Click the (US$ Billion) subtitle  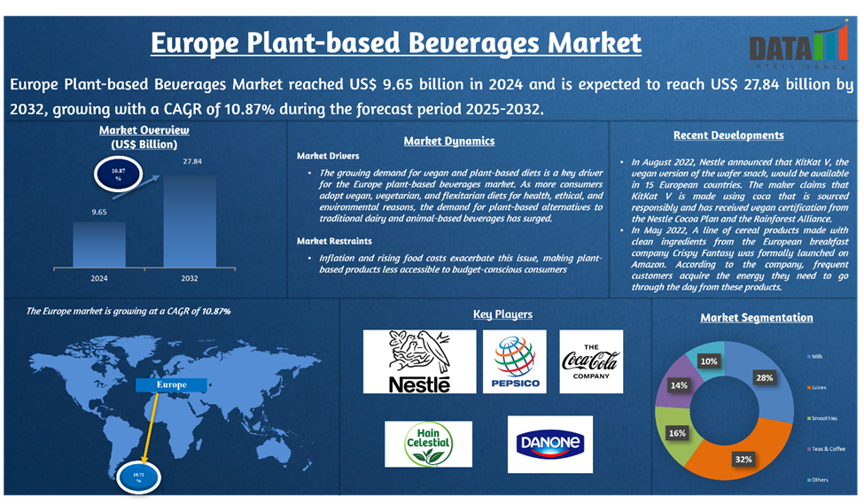tap(144, 144)
